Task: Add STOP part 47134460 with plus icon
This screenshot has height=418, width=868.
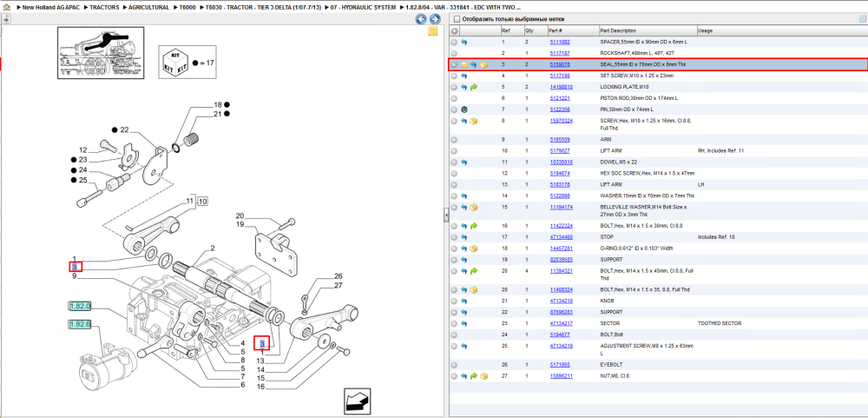Action: tap(454, 237)
